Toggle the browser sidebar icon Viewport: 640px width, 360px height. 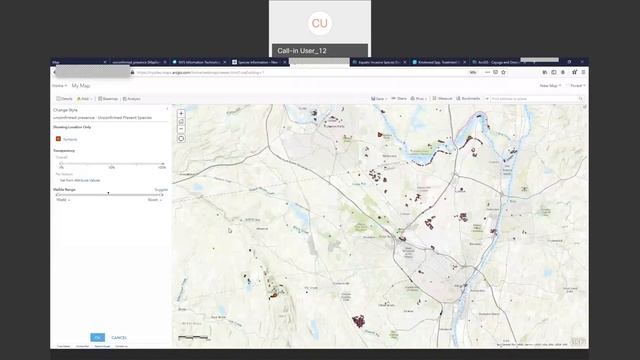point(554,72)
